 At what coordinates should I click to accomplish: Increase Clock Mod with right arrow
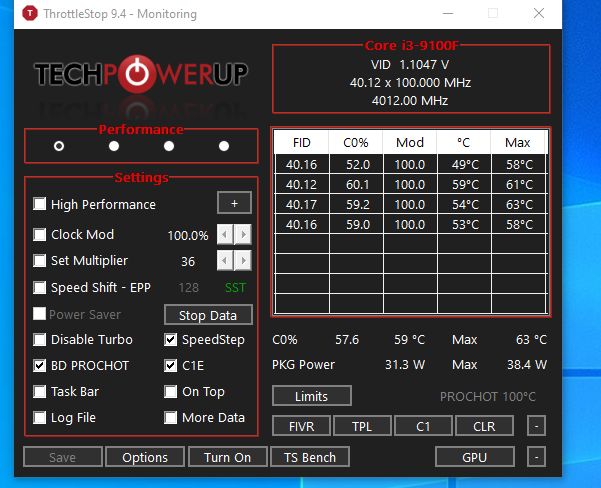pyautogui.click(x=243, y=234)
